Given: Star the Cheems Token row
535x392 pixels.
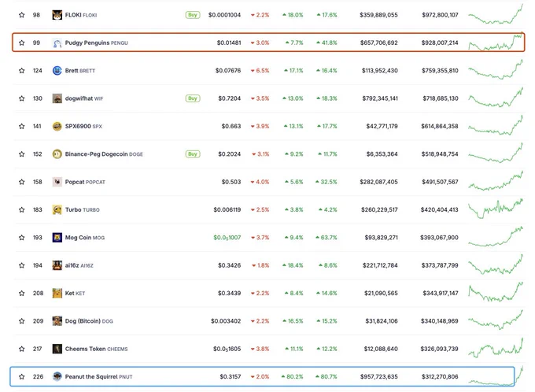Looking at the screenshot, I should (22, 349).
